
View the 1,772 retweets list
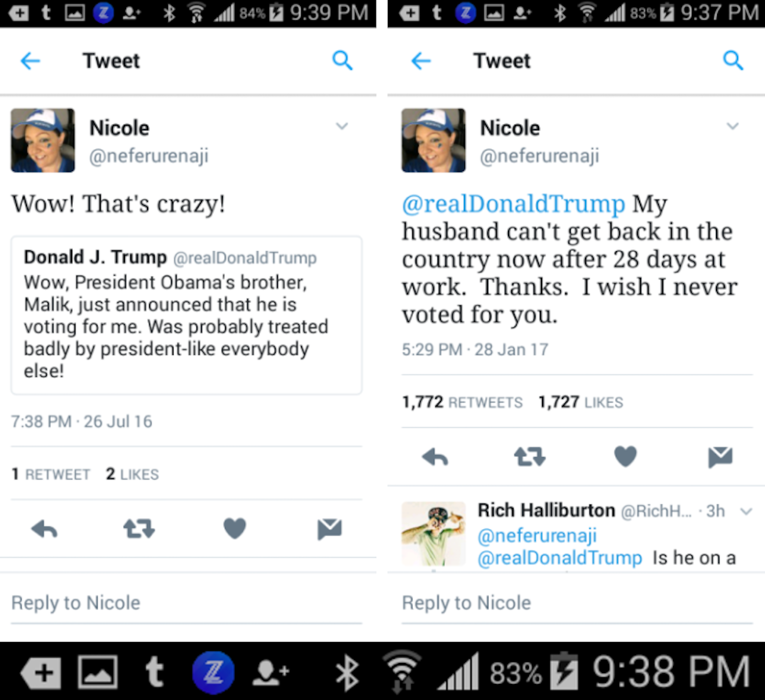click(x=462, y=402)
